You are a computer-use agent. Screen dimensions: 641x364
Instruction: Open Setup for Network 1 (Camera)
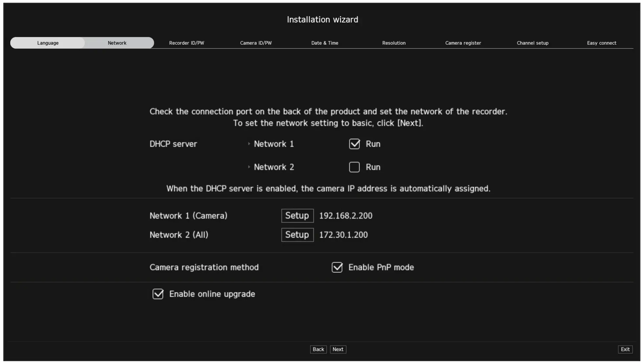(x=297, y=216)
